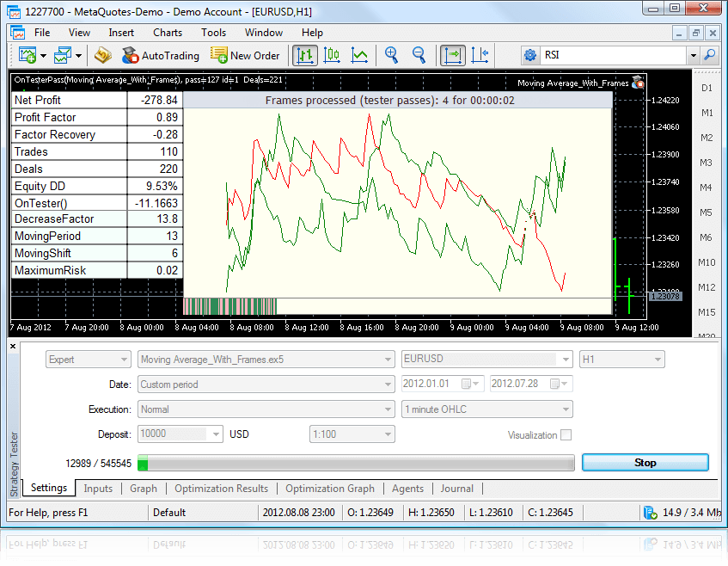
Task: Click the MovingPeriod value 13
Action: coord(155,236)
